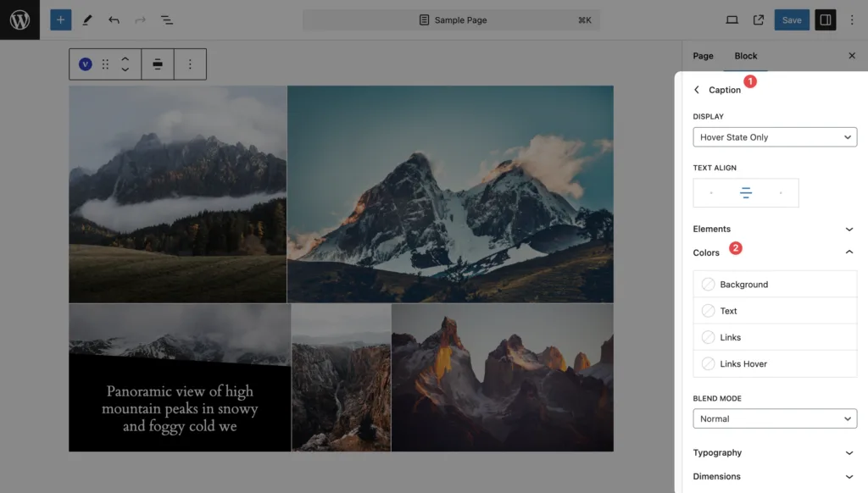Expand the Typography section

[774, 452]
